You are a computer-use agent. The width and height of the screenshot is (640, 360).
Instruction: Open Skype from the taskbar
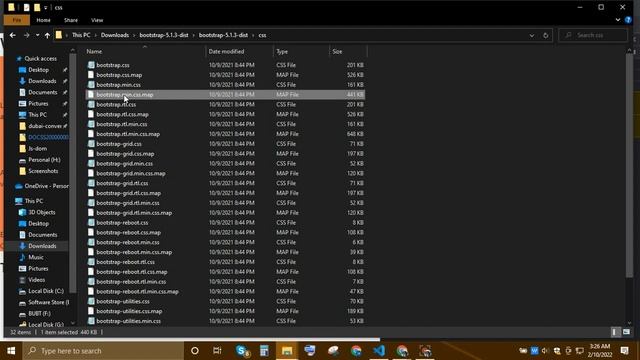tap(242, 351)
